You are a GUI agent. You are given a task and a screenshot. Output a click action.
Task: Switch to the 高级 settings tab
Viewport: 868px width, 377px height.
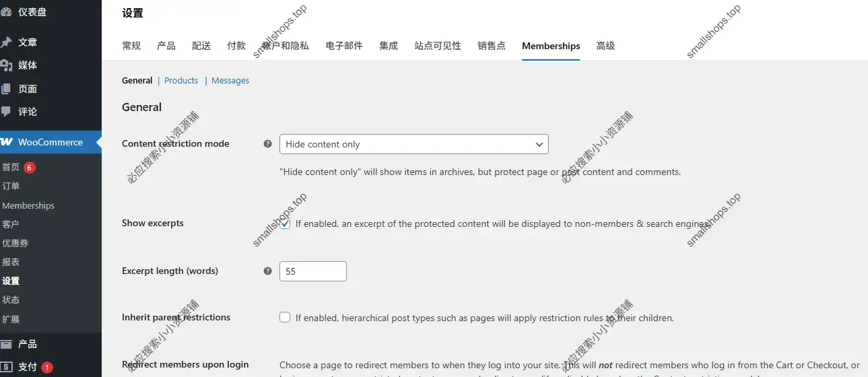[605, 46]
